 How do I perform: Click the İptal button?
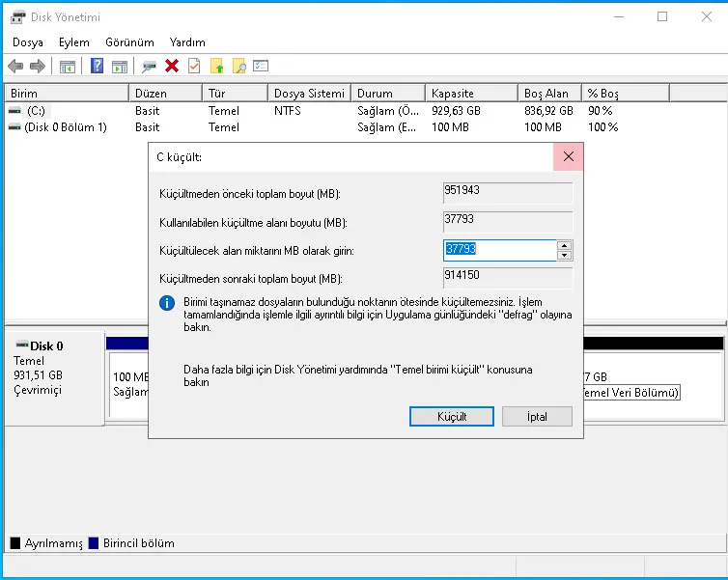point(537,417)
